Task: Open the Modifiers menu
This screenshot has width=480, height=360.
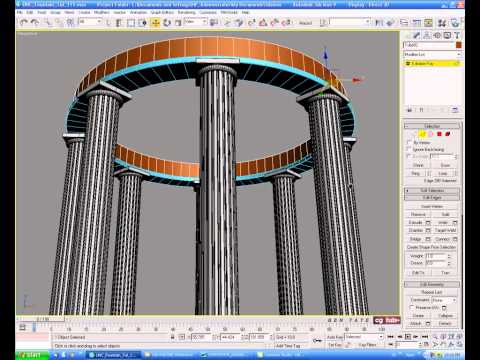Action: (x=102, y=12)
